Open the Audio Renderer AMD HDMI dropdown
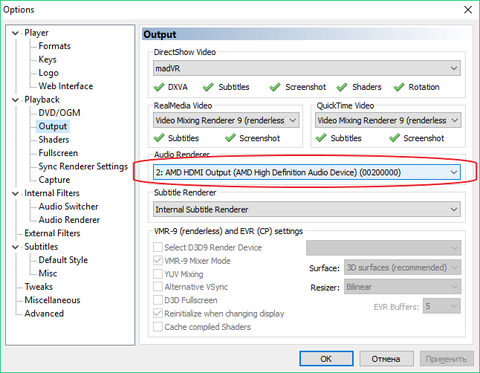 coord(307,172)
